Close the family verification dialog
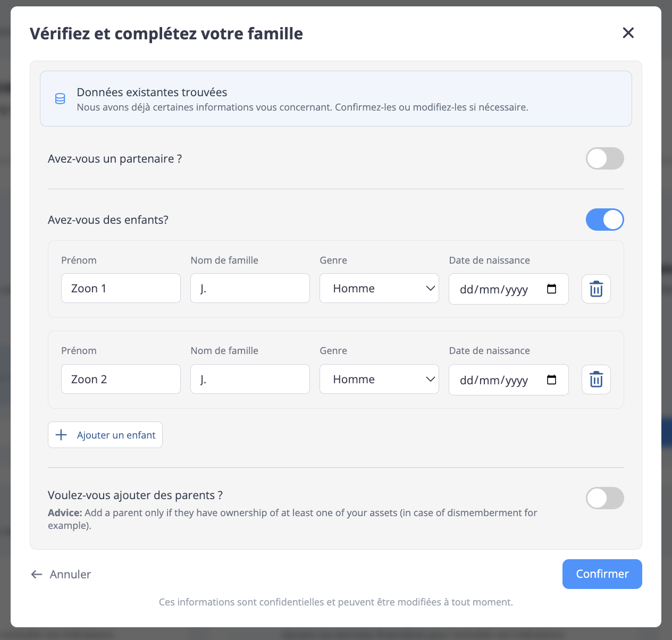The height and width of the screenshot is (640, 672). point(628,33)
